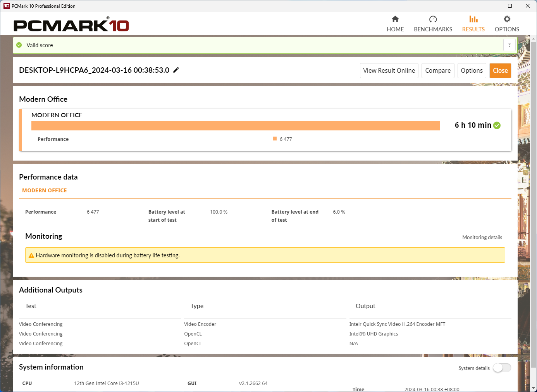Screen dimensions: 537x392
Task: Open the OPTIONS gear icon
Action: pos(507,19)
